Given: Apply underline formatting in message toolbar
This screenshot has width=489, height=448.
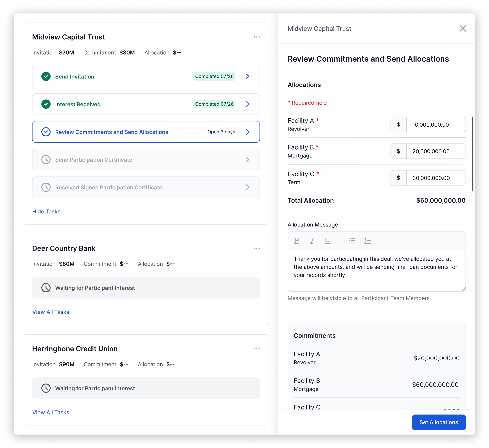Looking at the screenshot, I should (327, 241).
